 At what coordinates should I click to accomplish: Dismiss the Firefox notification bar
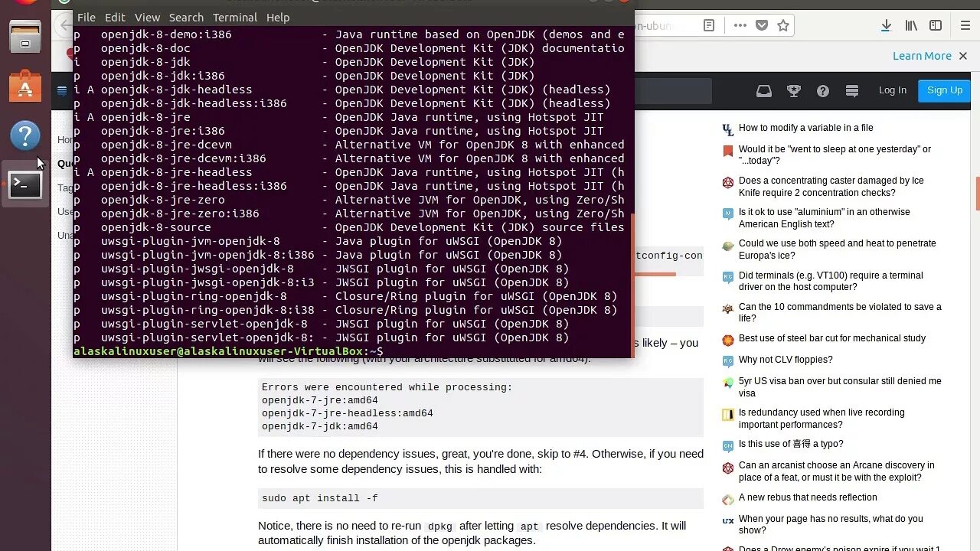[x=963, y=56]
